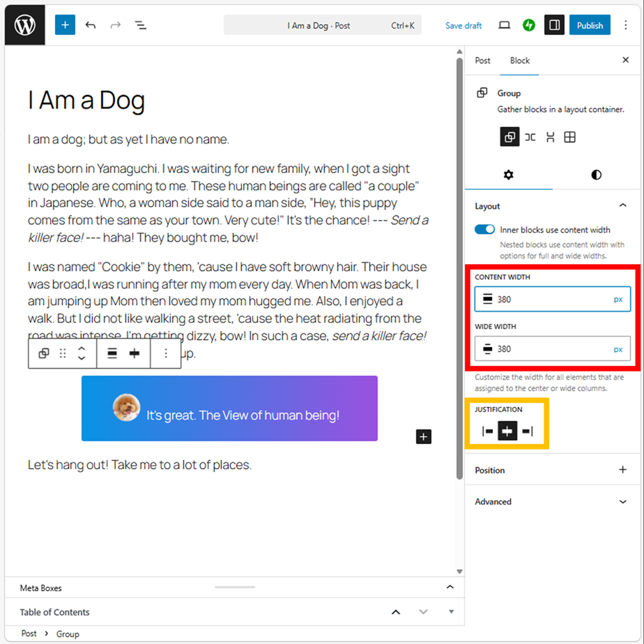
Task: Collapse the Meta Boxes section
Action: (450, 588)
